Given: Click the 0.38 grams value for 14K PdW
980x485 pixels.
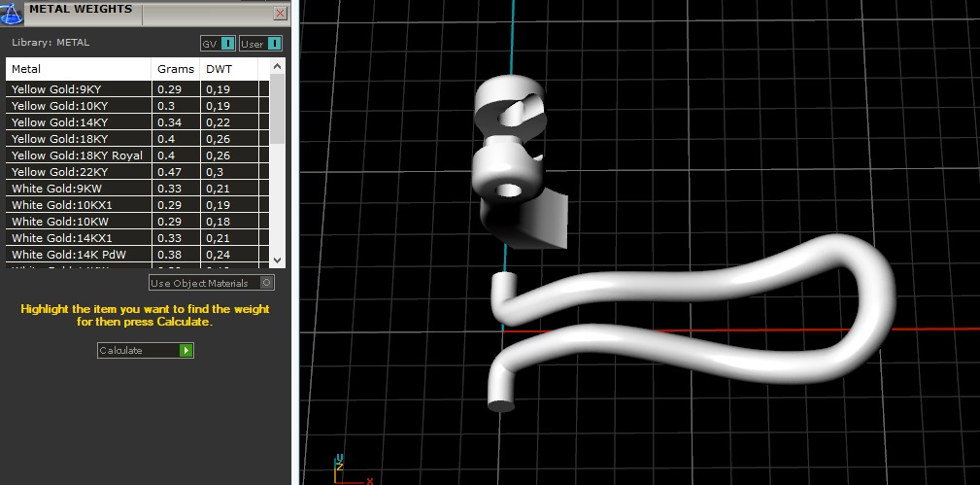Looking at the screenshot, I should click(x=169, y=255).
